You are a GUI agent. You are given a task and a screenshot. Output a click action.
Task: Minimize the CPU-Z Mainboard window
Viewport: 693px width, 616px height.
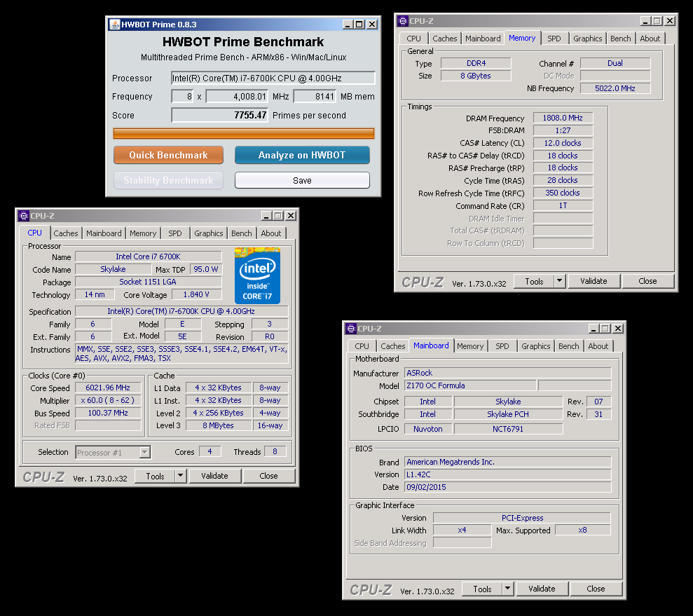click(593, 329)
